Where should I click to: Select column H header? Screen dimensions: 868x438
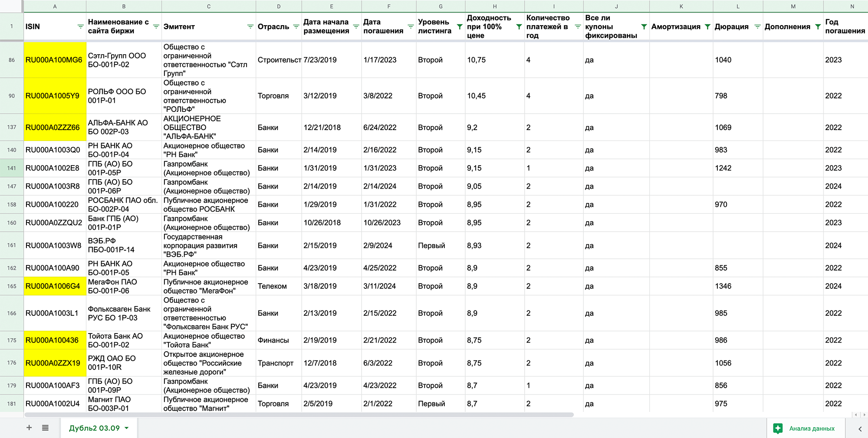(x=495, y=6)
